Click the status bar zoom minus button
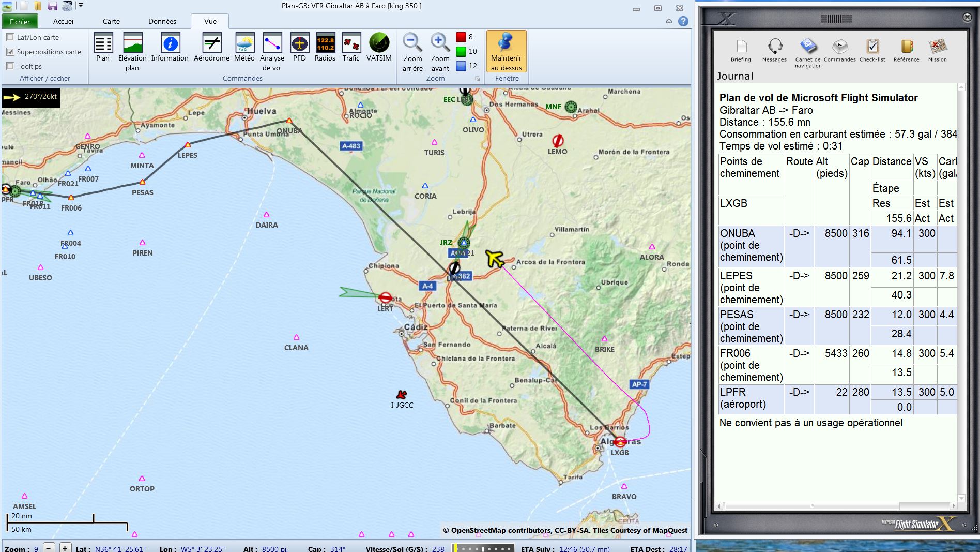Image resolution: width=980 pixels, height=552 pixels. pos(49,548)
